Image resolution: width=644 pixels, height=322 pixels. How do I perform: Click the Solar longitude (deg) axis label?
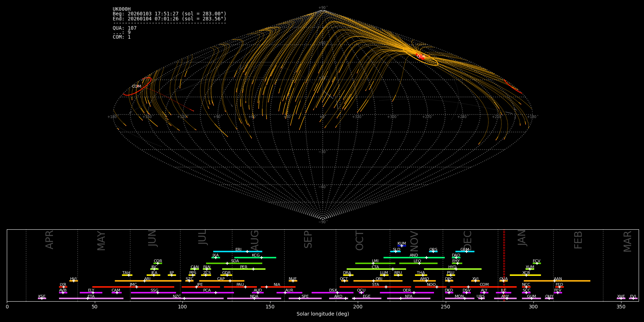[323, 314]
